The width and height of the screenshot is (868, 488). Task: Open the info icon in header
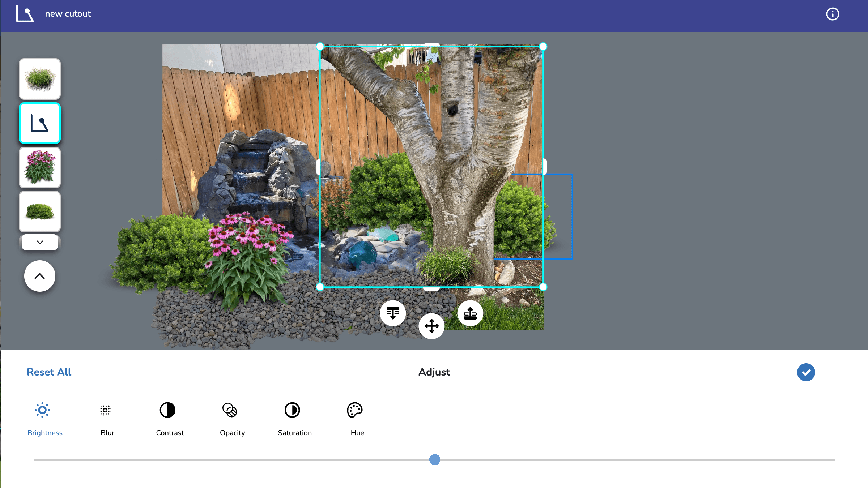pyautogui.click(x=833, y=14)
